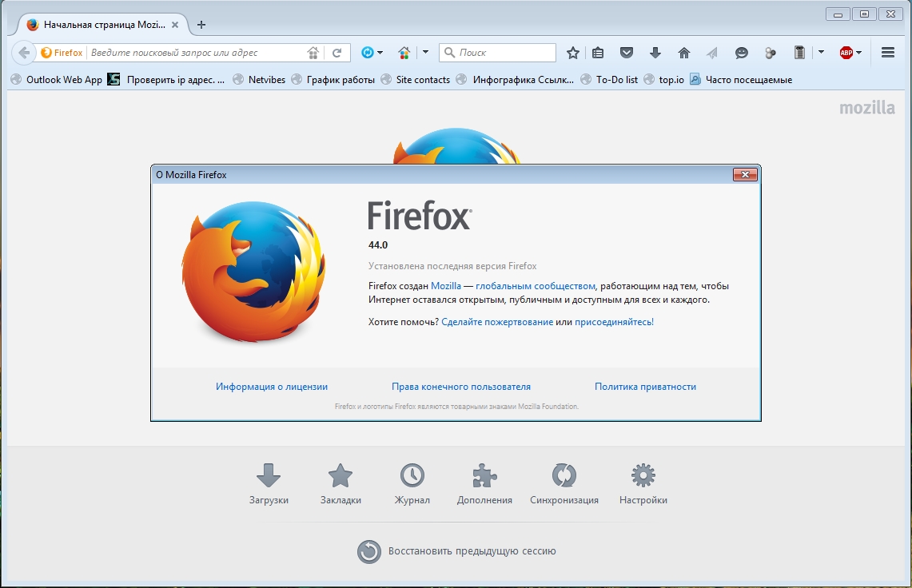This screenshot has height=588, width=912.
Task: Click Восстановить предыдущую сессию button
Action: [456, 551]
